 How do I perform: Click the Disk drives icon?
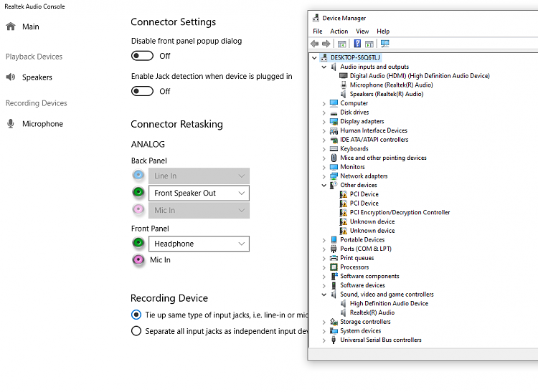334,113
